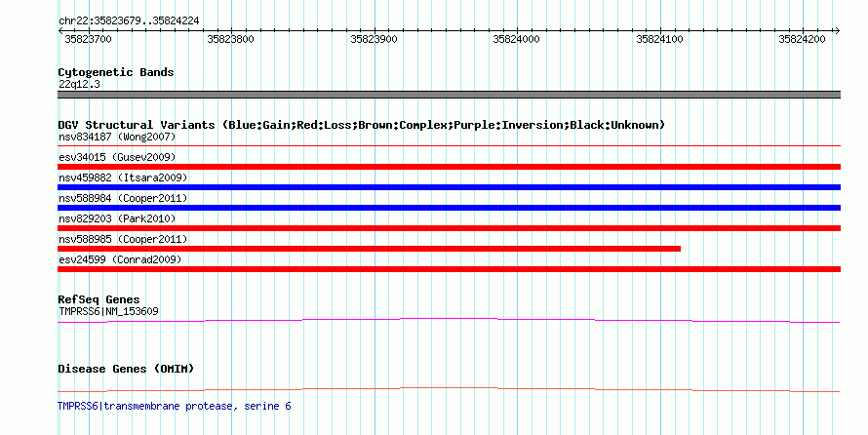Open variant label esv34015 (Gusev2009)
Screen dimensions: 868x435
click(x=117, y=157)
